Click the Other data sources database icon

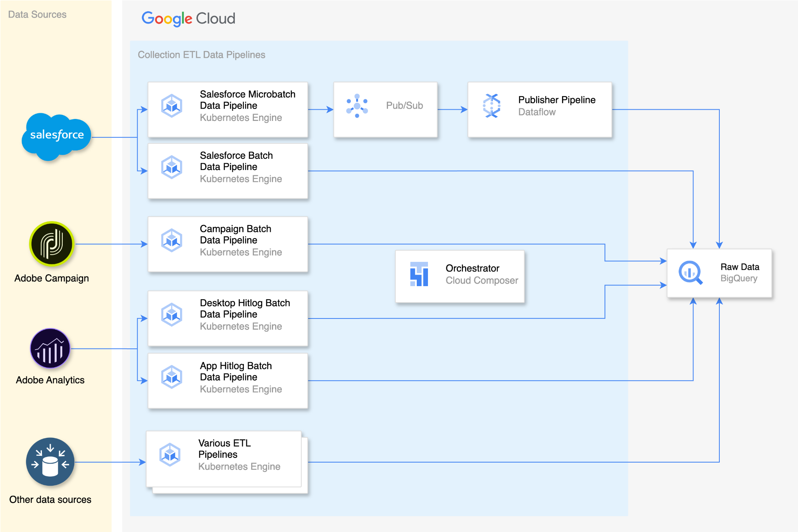pyautogui.click(x=50, y=462)
